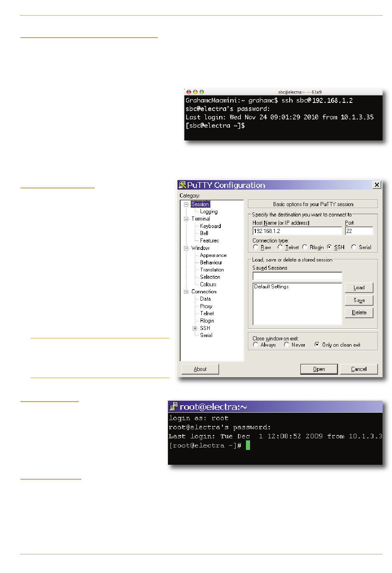Close the PuTTY Configuration window
Screen dimensions: 392x573
tap(377, 185)
